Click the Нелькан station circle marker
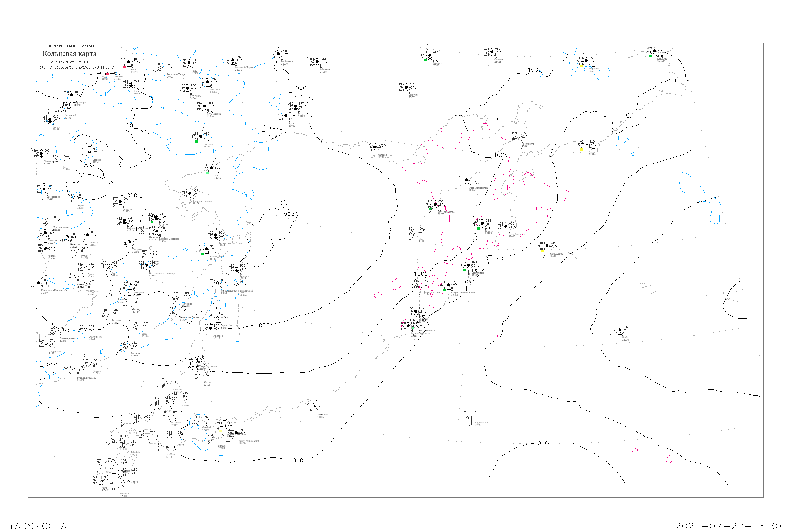 point(201,136)
